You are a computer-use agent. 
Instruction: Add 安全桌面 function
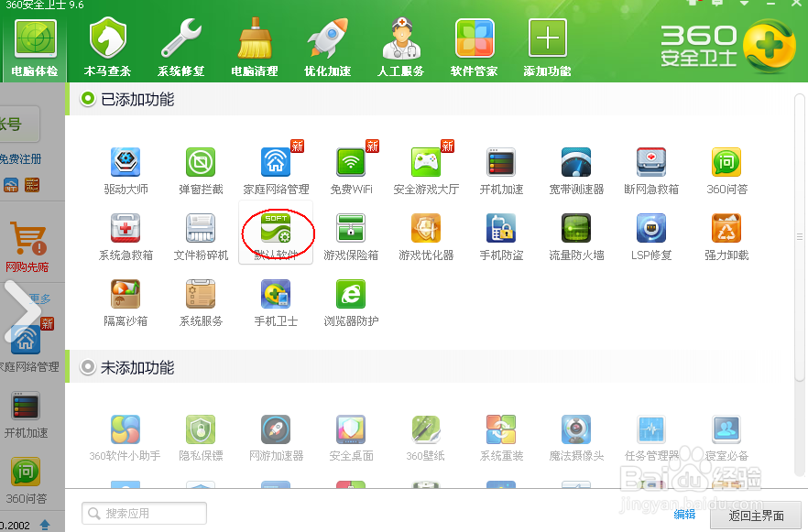[351, 438]
